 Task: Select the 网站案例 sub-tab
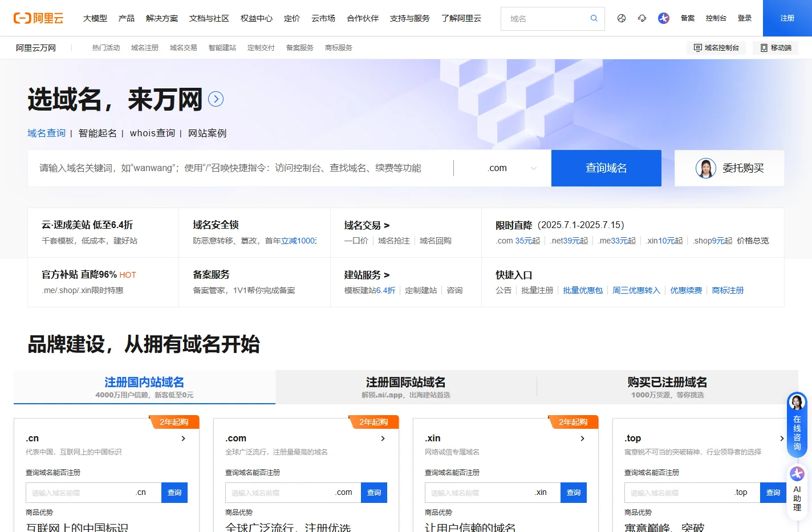207,133
